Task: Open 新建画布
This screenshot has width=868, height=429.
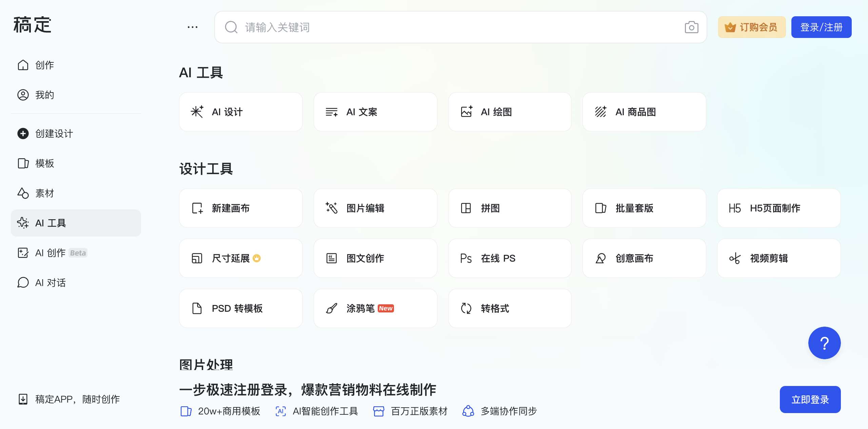Action: (241, 208)
